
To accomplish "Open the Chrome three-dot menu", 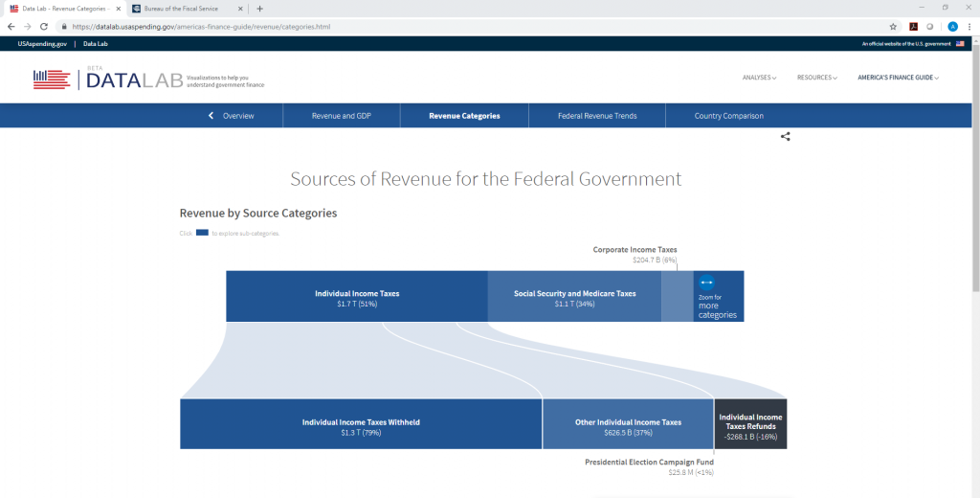I will 969,27.
